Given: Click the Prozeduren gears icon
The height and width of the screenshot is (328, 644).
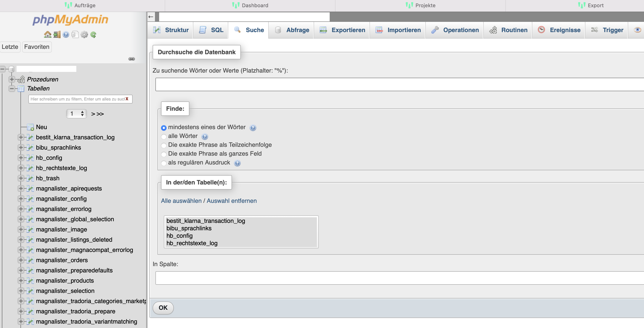Looking at the screenshot, I should pyautogui.click(x=21, y=79).
